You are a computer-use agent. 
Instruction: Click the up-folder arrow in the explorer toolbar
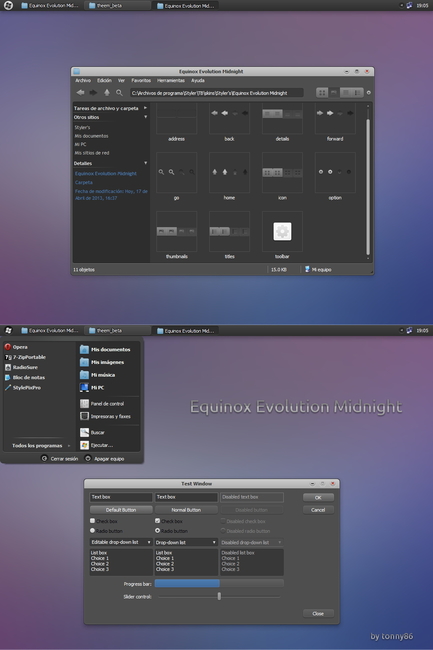[106, 92]
